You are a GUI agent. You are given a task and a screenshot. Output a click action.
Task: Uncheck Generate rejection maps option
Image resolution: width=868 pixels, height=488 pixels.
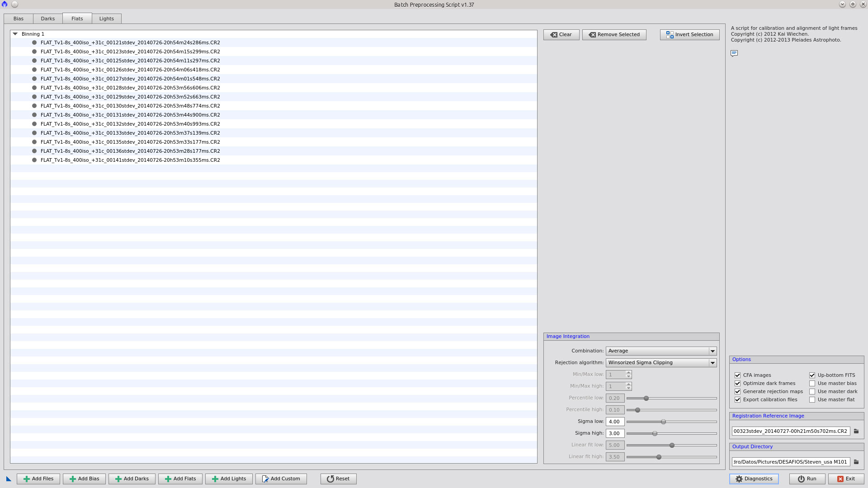tap(737, 392)
